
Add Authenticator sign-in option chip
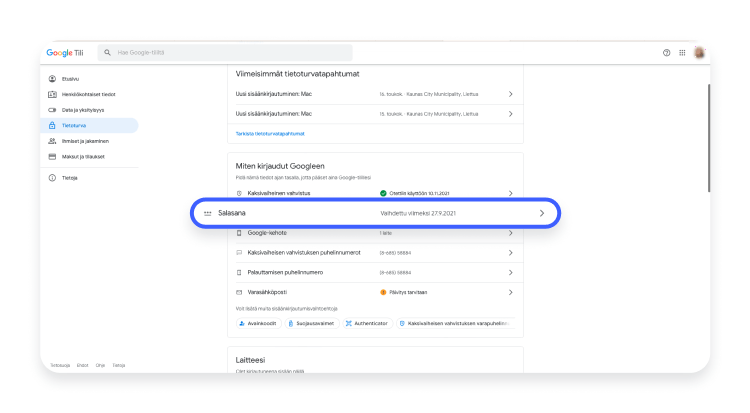point(367,324)
